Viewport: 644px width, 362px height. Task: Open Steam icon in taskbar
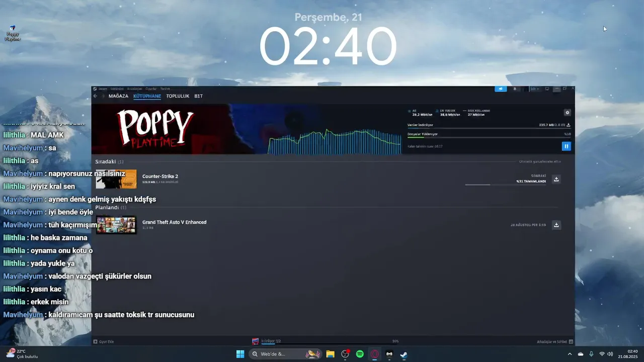point(404,354)
